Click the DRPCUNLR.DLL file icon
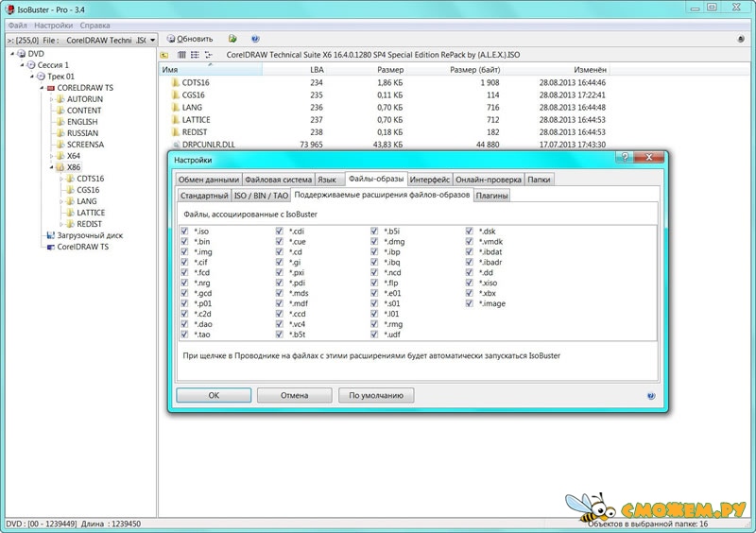Viewport: 756px width, 533px height. coord(176,145)
